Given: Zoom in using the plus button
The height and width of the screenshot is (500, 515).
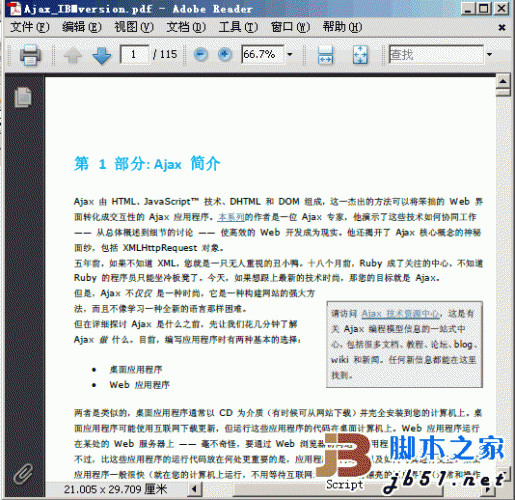Looking at the screenshot, I should tap(225, 54).
